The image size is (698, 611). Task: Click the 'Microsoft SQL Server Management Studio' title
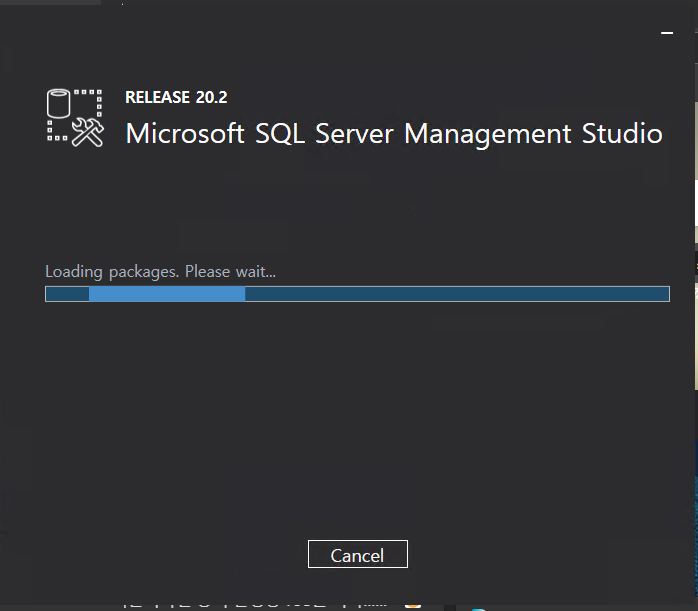coord(394,134)
